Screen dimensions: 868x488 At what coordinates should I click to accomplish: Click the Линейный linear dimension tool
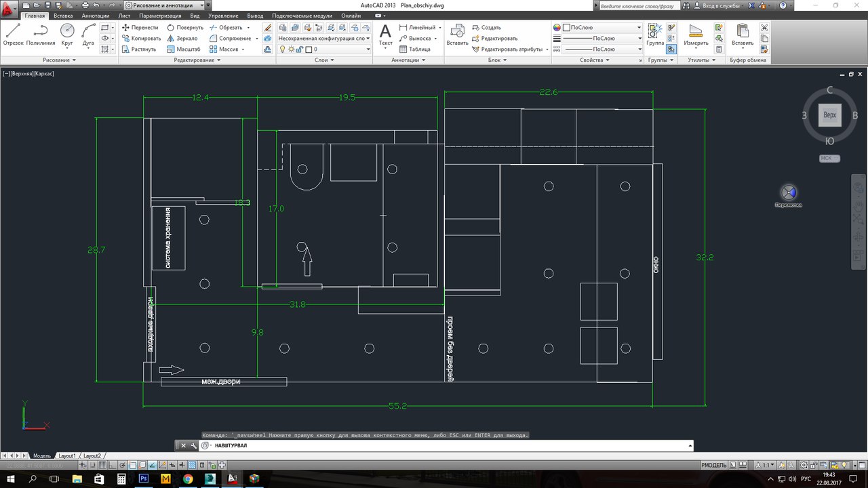[x=417, y=28]
